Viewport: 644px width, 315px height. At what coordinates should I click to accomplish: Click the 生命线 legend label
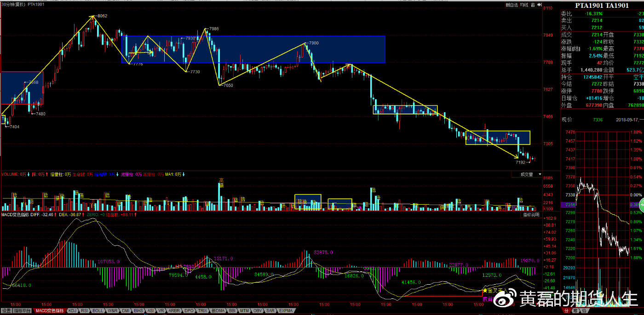tap(83, 175)
